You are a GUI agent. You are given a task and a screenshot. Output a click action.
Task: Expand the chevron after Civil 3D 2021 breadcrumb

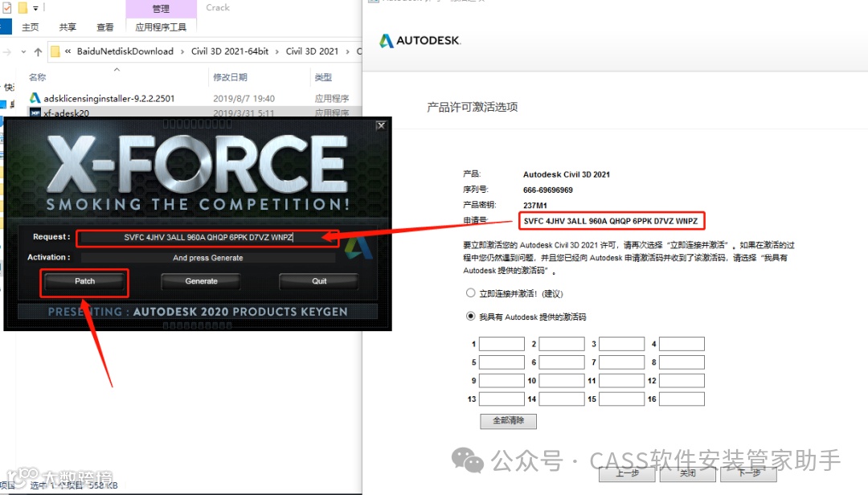click(x=347, y=51)
